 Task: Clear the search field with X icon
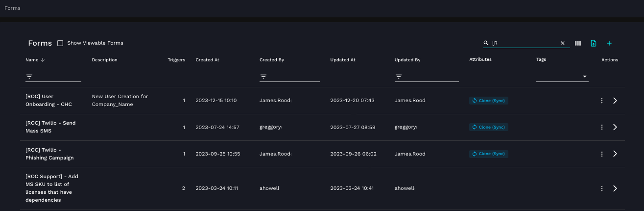(563, 43)
